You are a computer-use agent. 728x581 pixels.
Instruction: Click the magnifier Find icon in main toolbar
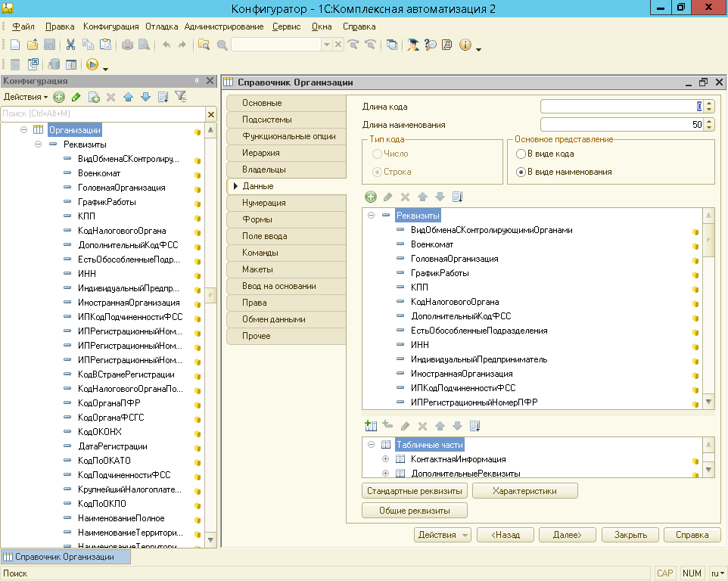222,45
